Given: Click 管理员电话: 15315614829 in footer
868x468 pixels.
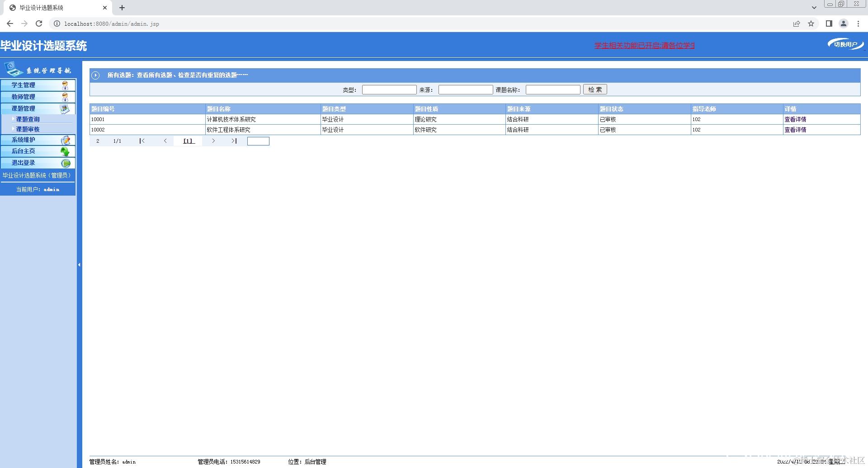Looking at the screenshot, I should point(229,462).
